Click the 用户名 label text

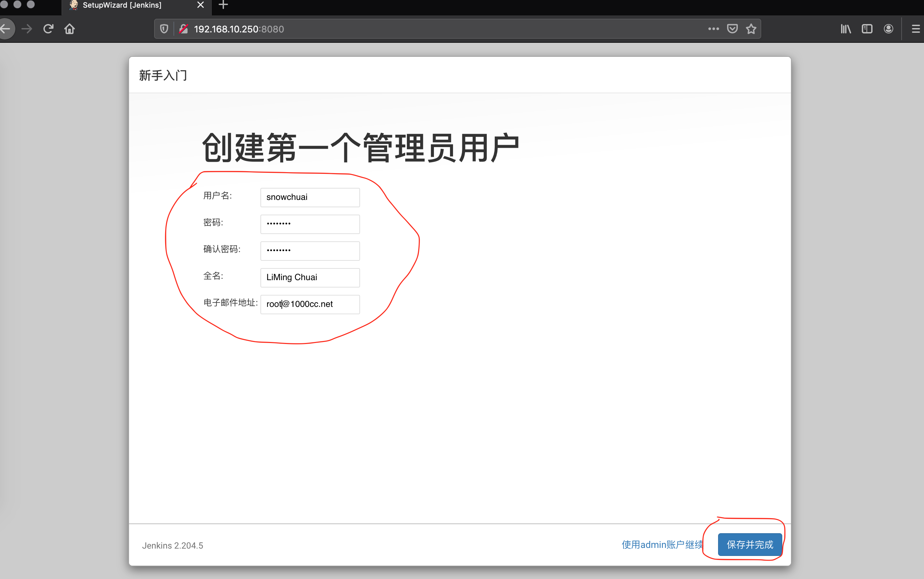pos(218,196)
